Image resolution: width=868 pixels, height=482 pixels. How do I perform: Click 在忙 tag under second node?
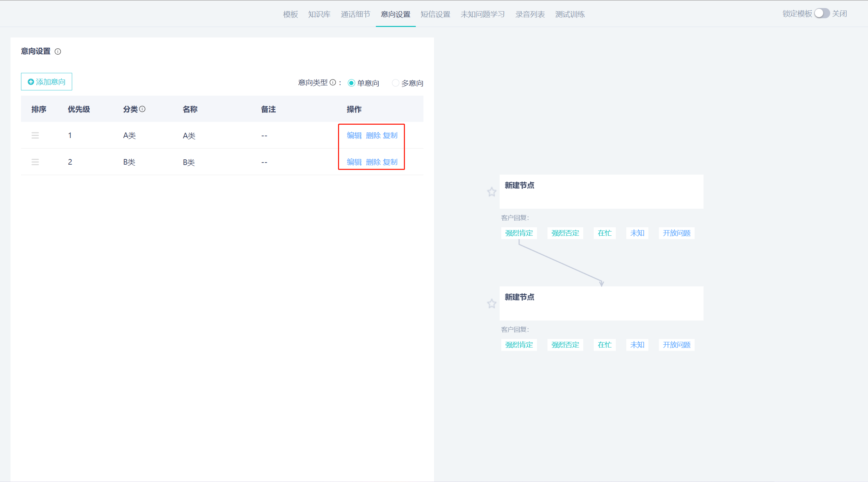(605, 345)
